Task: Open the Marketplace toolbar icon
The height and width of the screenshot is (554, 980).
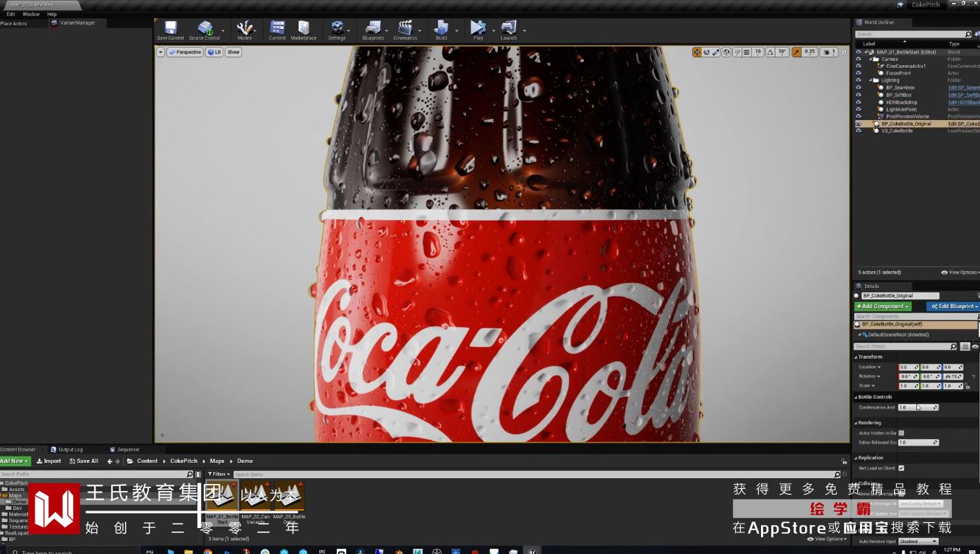Action: 304,28
